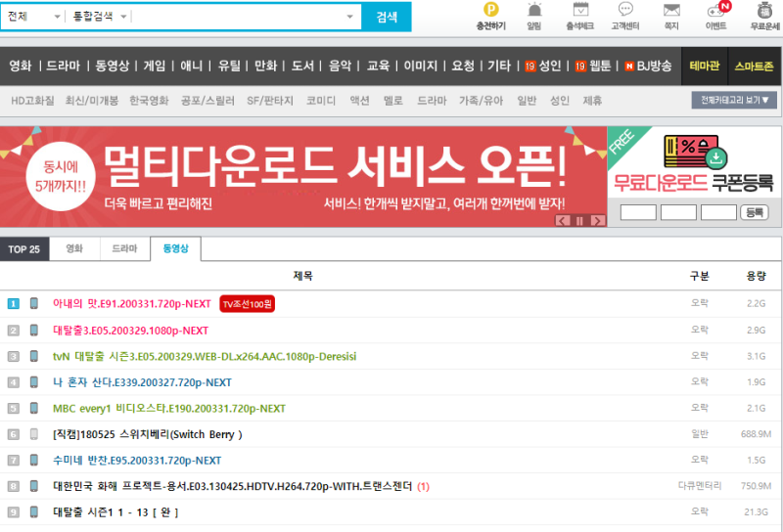
Task: Open 아내의 맛.E91 title link
Action: (132, 303)
